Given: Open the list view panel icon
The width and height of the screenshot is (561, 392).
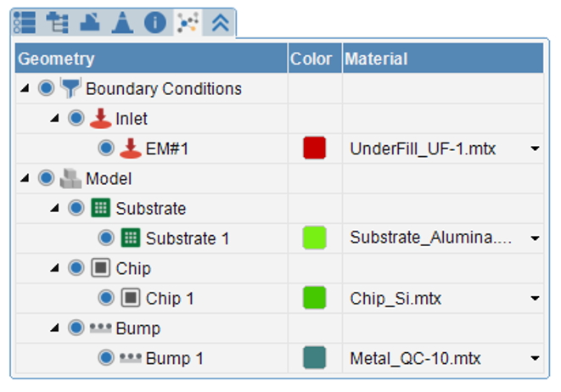Looking at the screenshot, I should point(25,23).
